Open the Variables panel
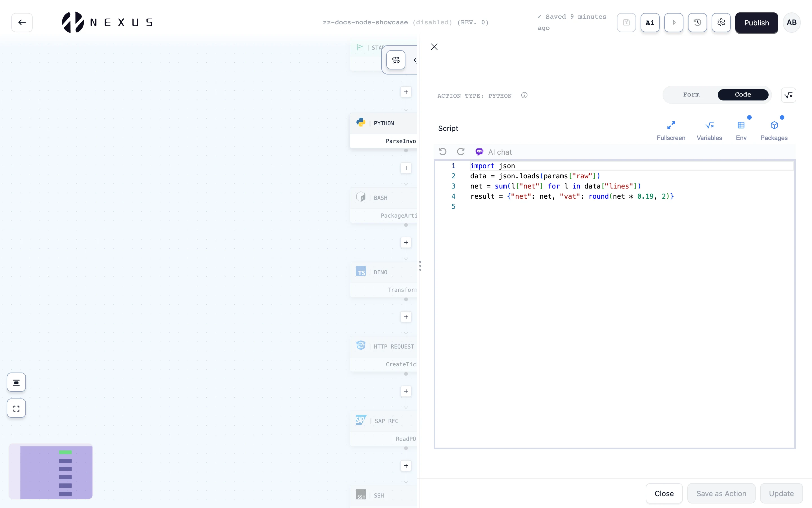This screenshot has height=508, width=812. tap(709, 131)
